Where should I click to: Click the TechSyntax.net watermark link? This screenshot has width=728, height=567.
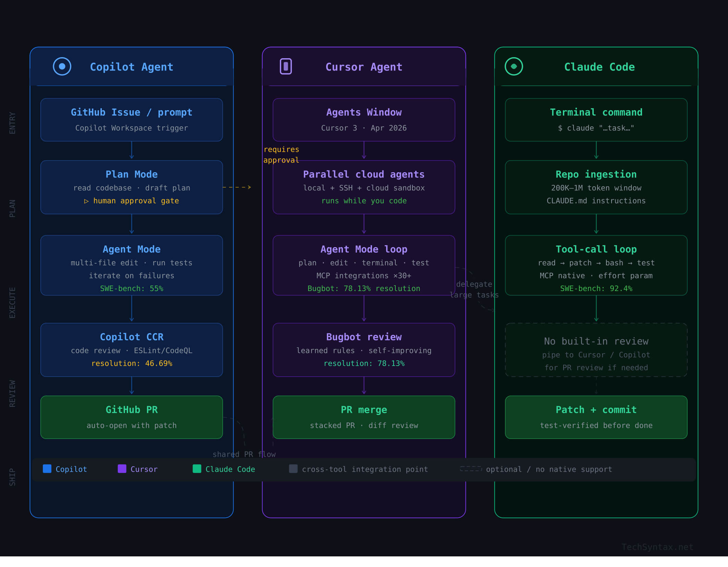coord(657,547)
